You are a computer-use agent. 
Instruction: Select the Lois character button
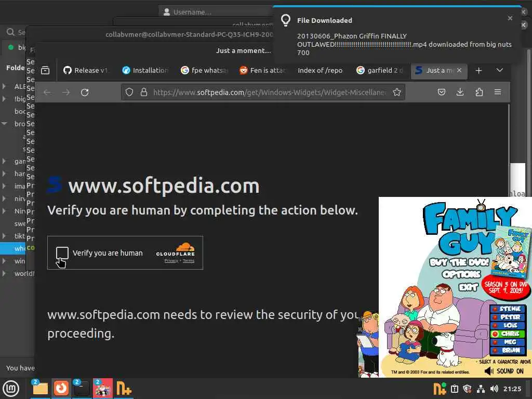[508, 325]
